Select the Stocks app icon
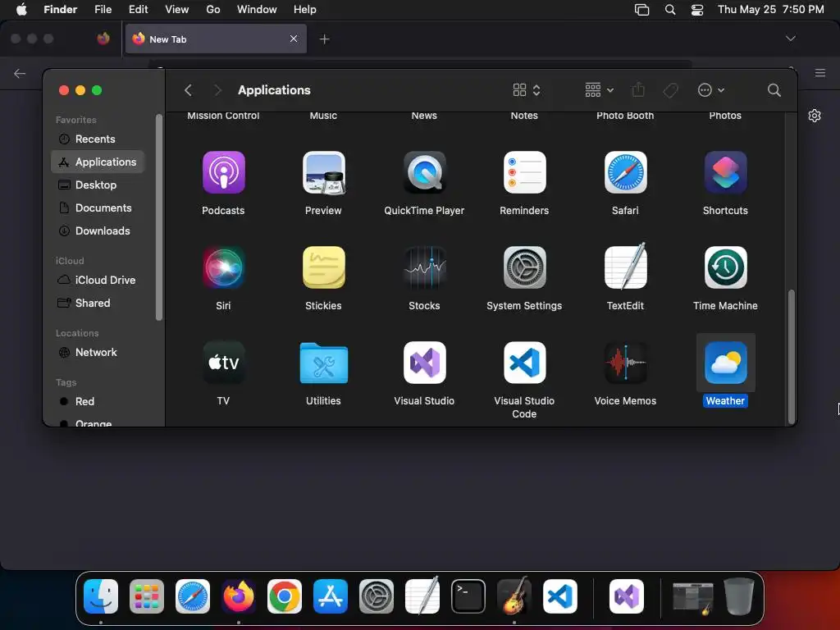This screenshot has width=840, height=630. pos(424,267)
